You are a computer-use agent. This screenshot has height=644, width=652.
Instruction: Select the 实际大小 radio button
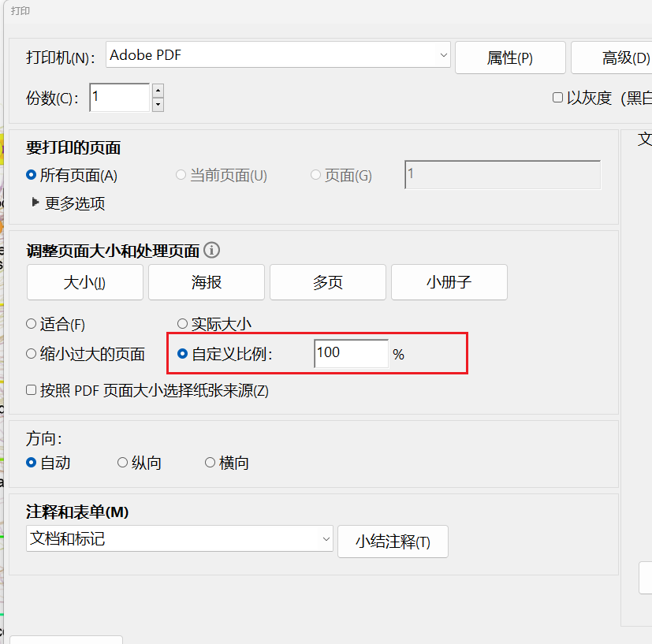(183, 324)
